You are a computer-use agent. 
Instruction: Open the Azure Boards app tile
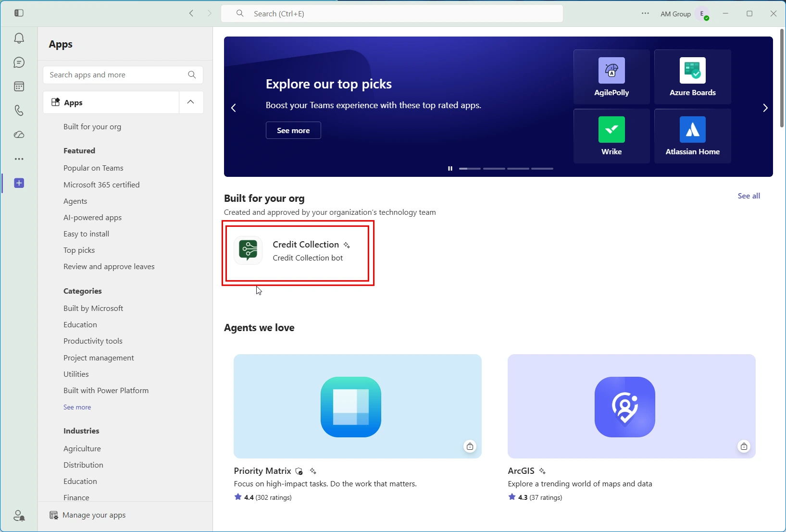693,77
